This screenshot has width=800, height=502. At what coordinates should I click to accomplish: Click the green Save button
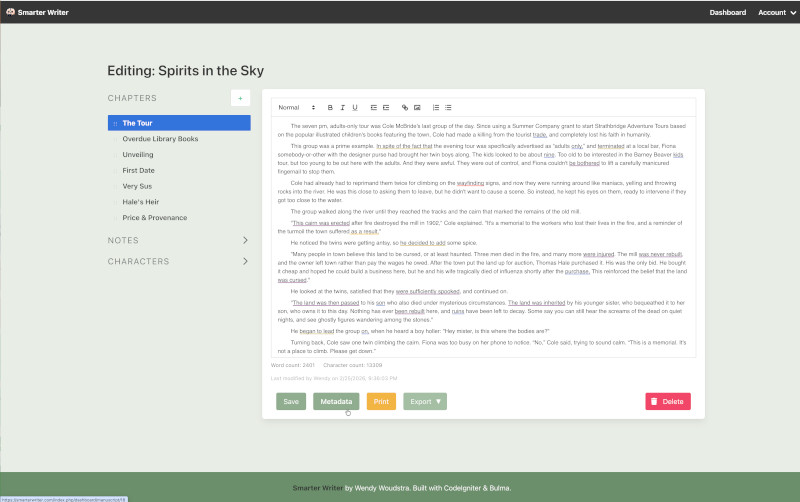(x=291, y=401)
